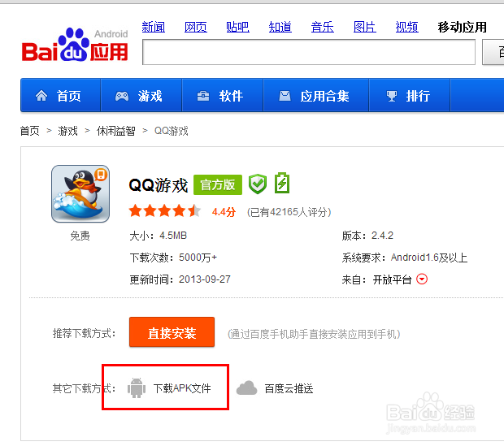
Task: Click the 大小: 4.5MB text
Action: [x=159, y=236]
